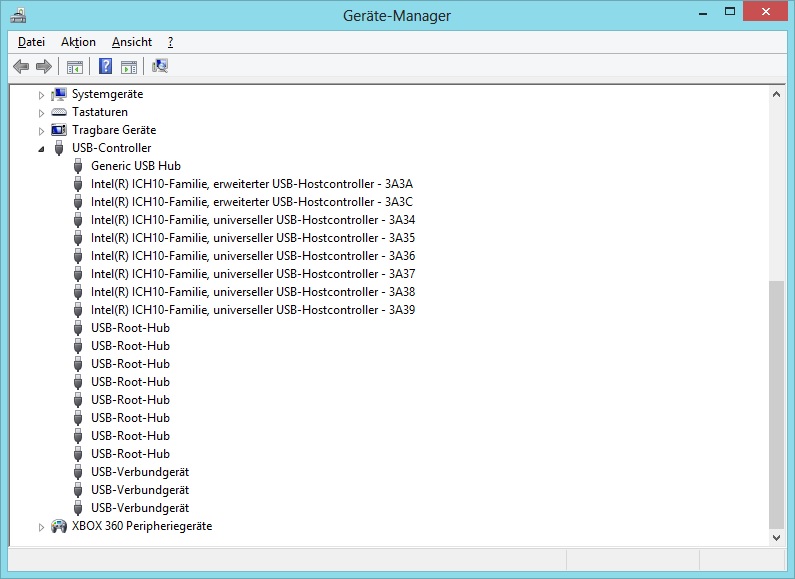Select the Tragbare Geräte label
The height and width of the screenshot is (579, 795).
pyautogui.click(x=114, y=130)
